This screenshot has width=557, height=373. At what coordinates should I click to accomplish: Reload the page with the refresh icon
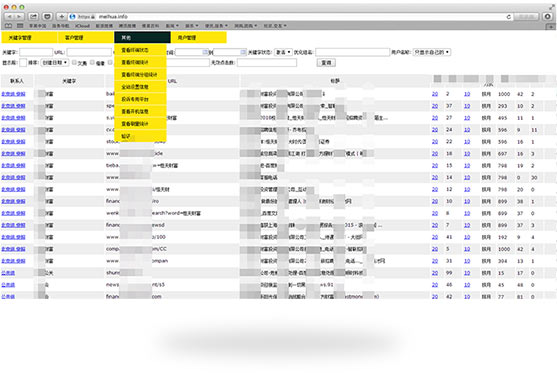[509, 17]
